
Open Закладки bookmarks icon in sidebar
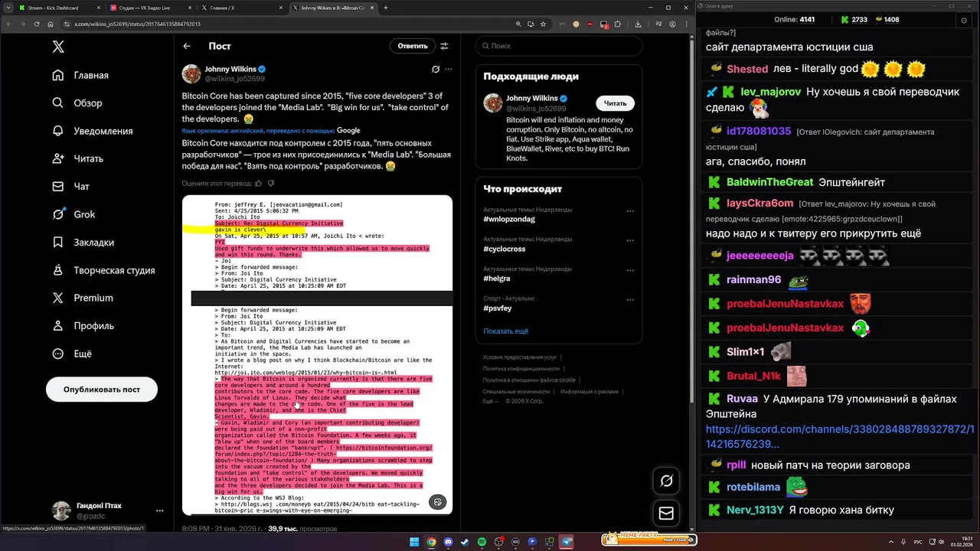pyautogui.click(x=58, y=242)
